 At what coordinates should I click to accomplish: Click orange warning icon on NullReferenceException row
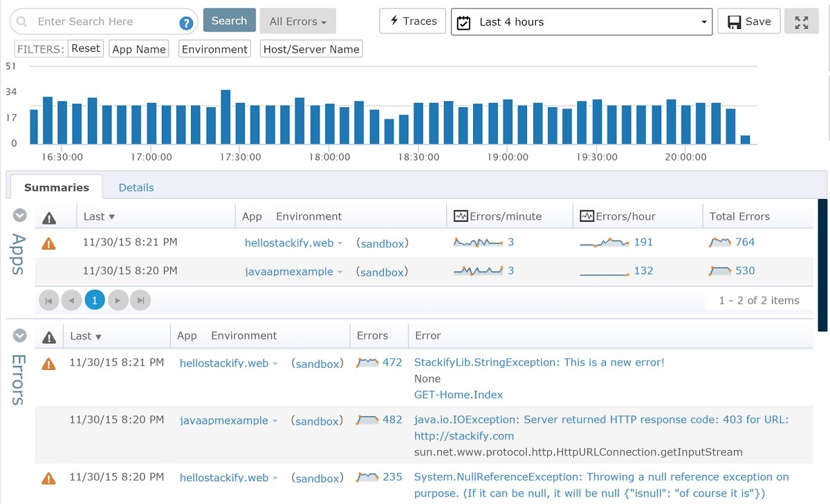48,478
